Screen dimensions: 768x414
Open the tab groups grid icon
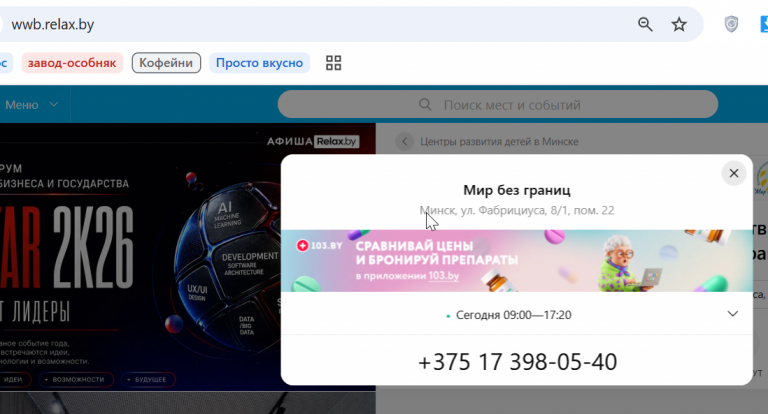(x=334, y=63)
